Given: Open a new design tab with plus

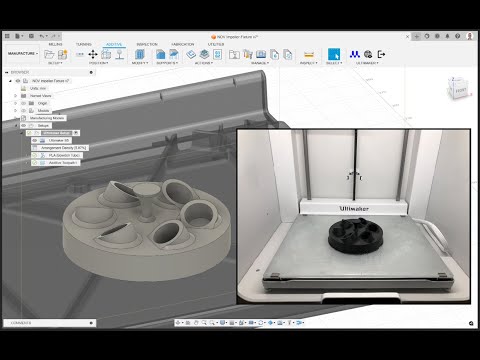Looking at the screenshot, I should pos(417,36).
